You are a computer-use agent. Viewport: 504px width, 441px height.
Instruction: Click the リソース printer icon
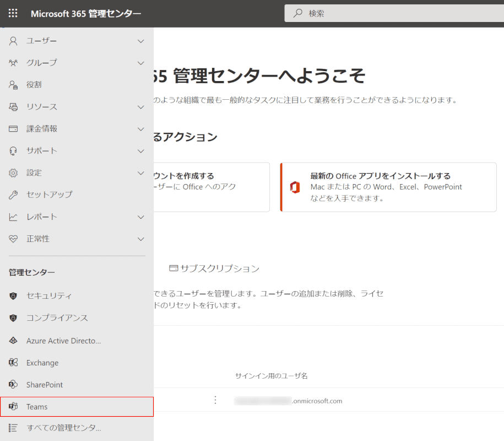pos(13,107)
